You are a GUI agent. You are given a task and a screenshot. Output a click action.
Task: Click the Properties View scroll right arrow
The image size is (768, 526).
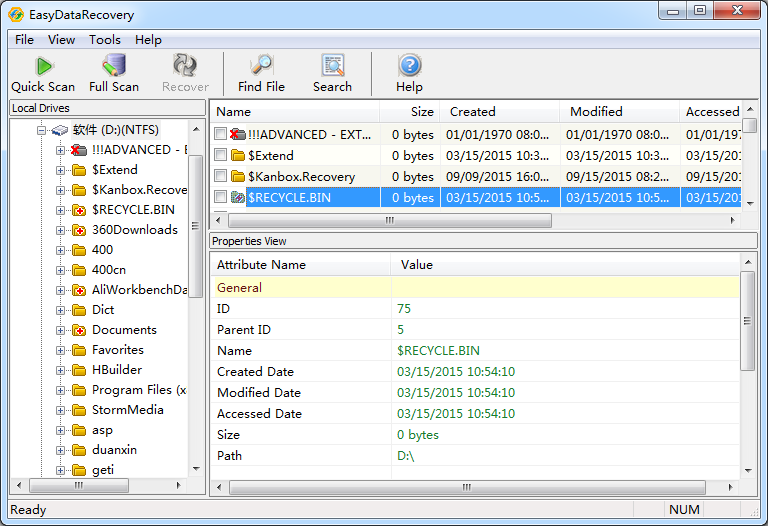730,487
